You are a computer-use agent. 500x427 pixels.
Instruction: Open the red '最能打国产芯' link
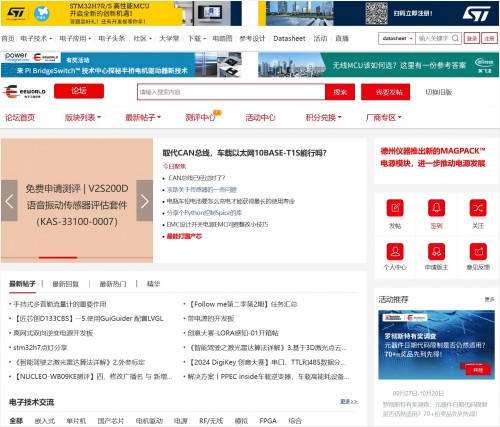point(184,236)
